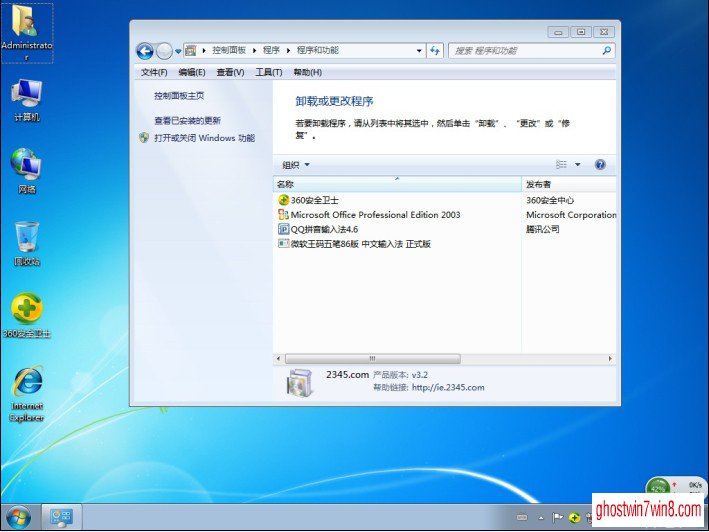Click the 360 acceleration ball 42% widget

pos(658,486)
